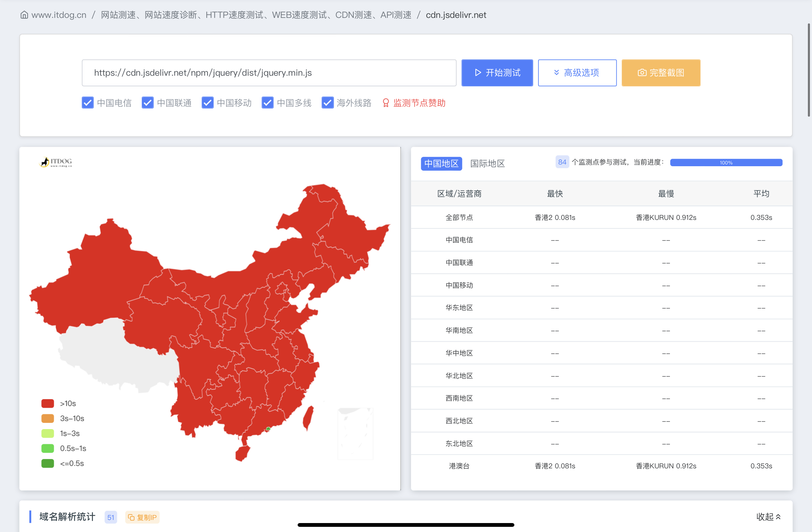Click the 51 count badge

[111, 517]
